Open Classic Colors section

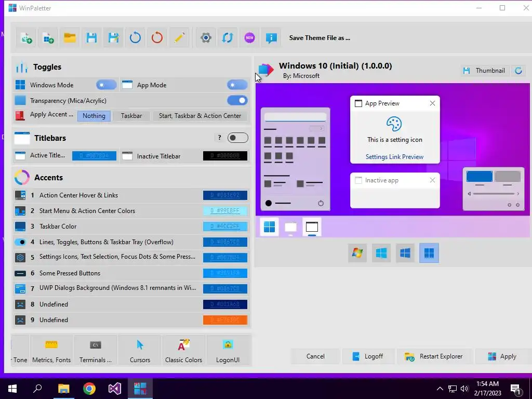(x=183, y=351)
